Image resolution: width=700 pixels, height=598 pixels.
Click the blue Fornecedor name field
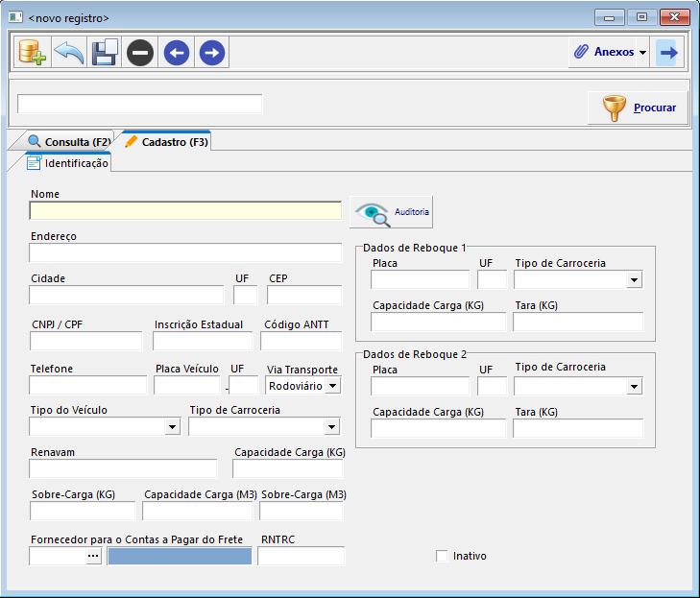coord(180,556)
